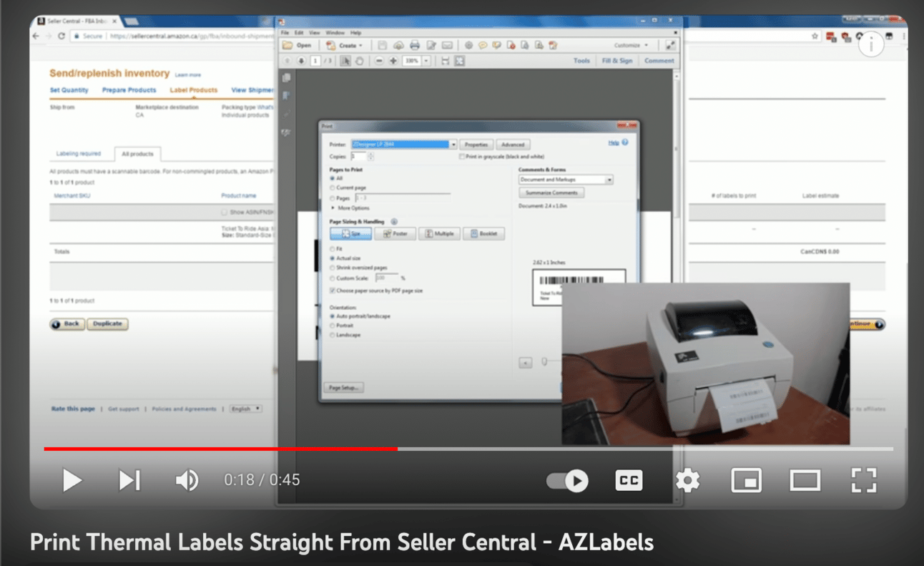Open the Edit menu in Acrobat

[299, 33]
